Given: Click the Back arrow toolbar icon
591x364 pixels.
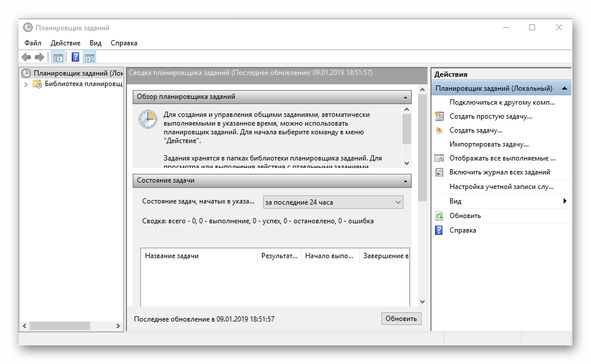Looking at the screenshot, I should (x=26, y=57).
